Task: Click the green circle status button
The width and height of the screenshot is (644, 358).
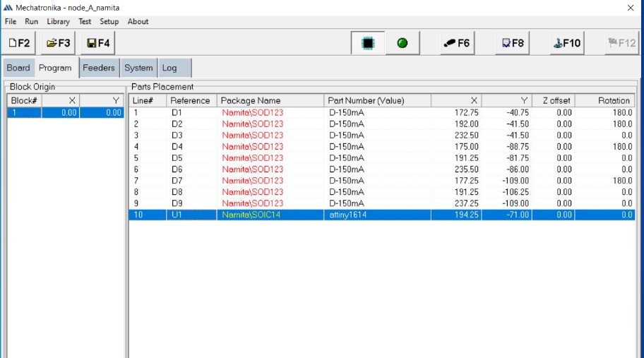Action: (402, 42)
